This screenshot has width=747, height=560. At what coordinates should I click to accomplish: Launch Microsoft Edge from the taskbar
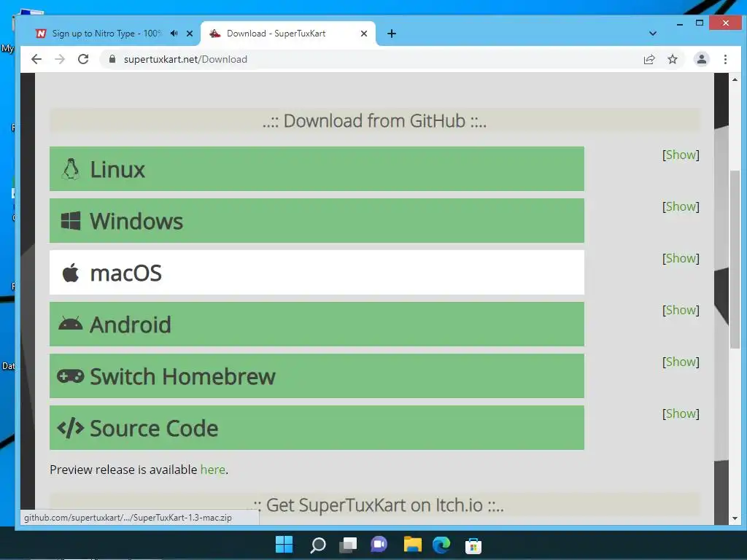(x=441, y=544)
